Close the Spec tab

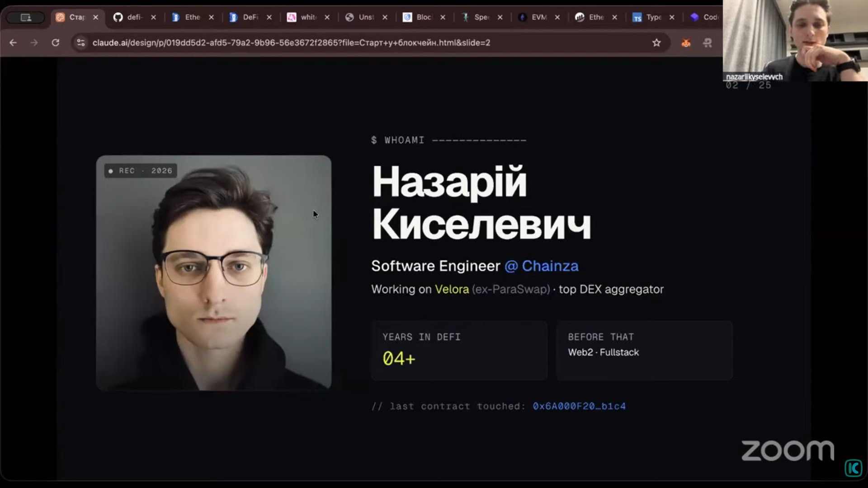(x=500, y=17)
